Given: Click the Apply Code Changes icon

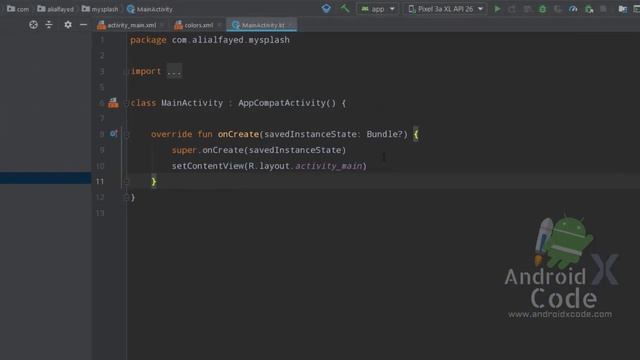Looking at the screenshot, I should click(527, 9).
